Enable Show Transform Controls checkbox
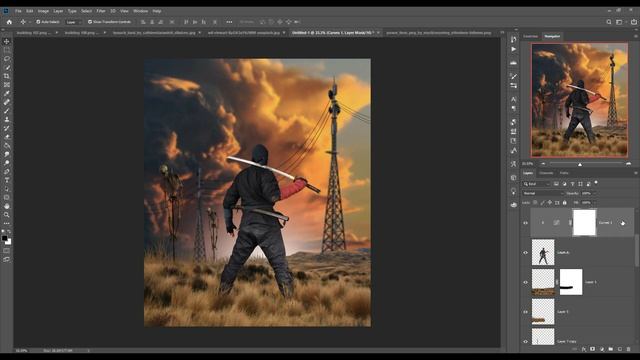 click(90, 22)
